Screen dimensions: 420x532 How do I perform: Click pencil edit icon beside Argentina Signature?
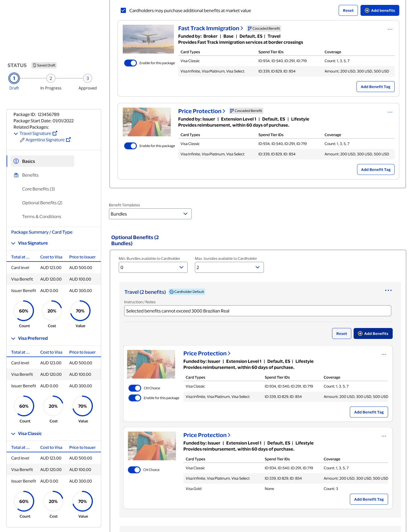[22, 140]
